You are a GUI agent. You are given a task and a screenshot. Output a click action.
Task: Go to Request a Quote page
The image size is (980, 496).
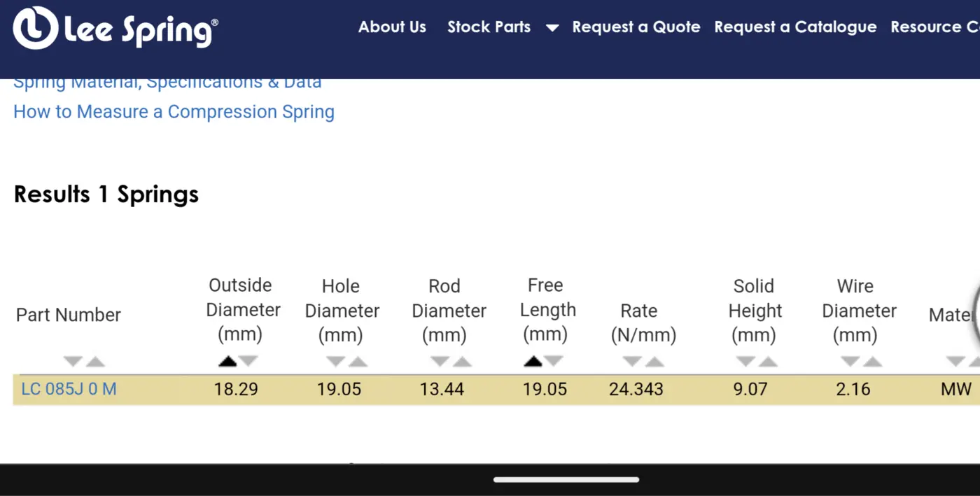click(x=636, y=27)
